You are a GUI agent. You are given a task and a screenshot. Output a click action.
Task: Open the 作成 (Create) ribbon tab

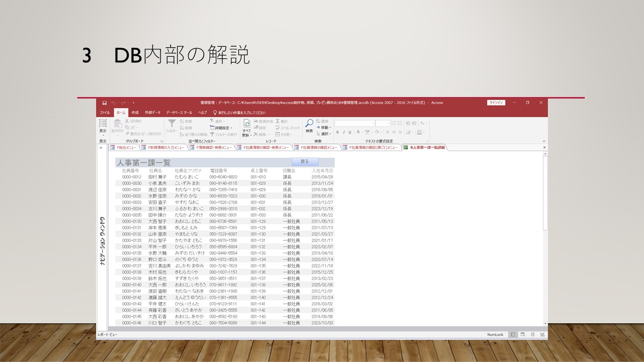click(x=135, y=113)
